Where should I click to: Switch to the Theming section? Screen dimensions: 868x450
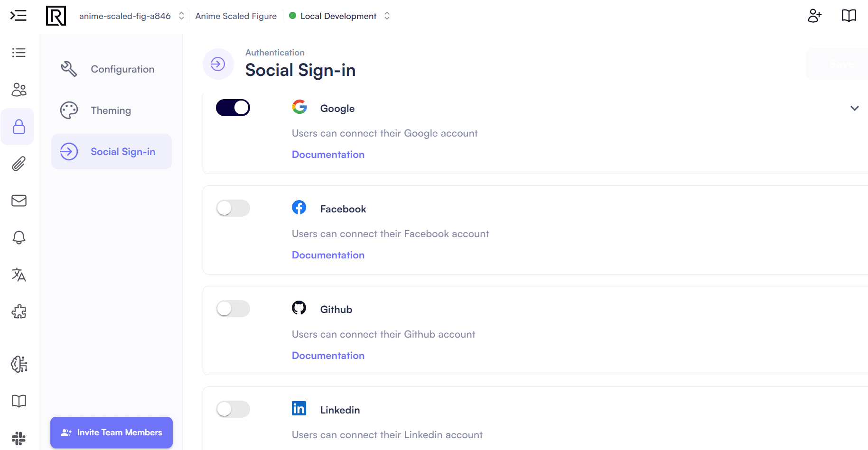pyautogui.click(x=111, y=110)
